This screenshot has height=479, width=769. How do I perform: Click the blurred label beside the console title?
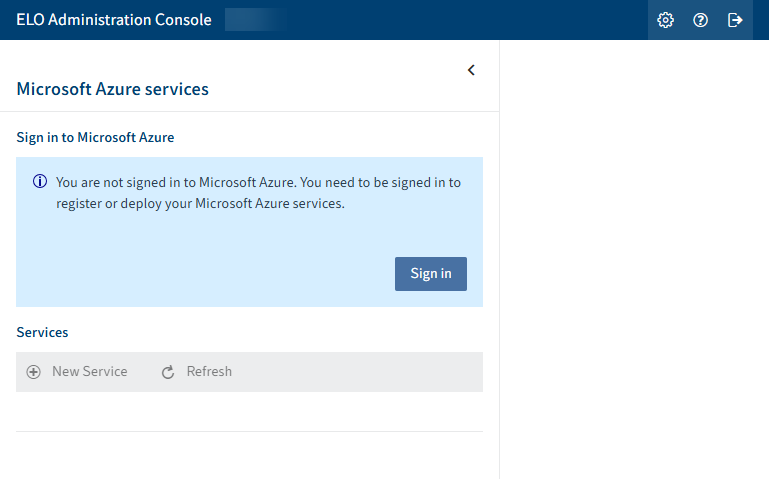pos(256,20)
